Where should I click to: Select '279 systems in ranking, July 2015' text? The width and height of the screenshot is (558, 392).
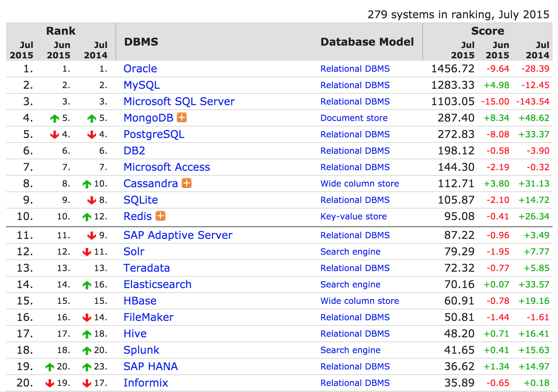click(x=458, y=15)
